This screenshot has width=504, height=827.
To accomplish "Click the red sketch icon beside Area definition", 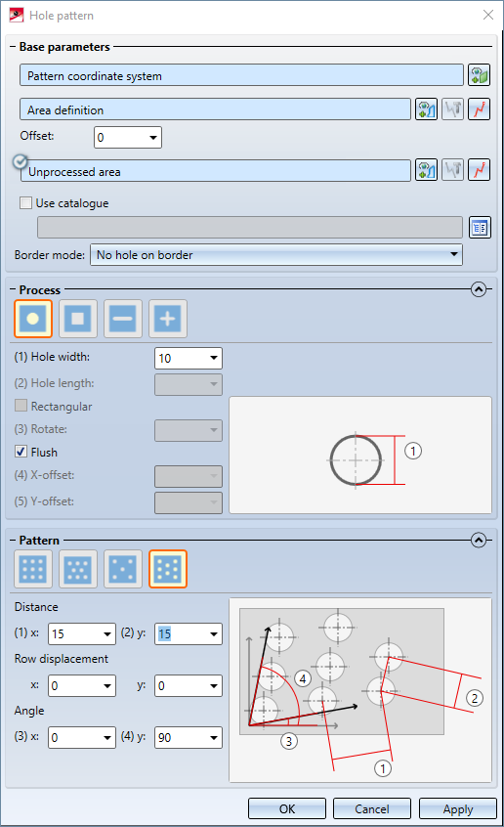I will [480, 109].
